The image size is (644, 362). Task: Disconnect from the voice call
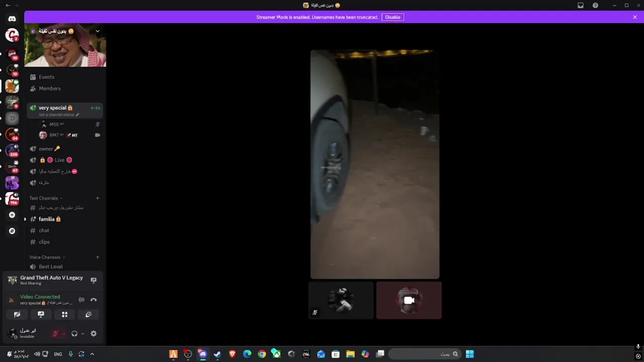[94, 300]
